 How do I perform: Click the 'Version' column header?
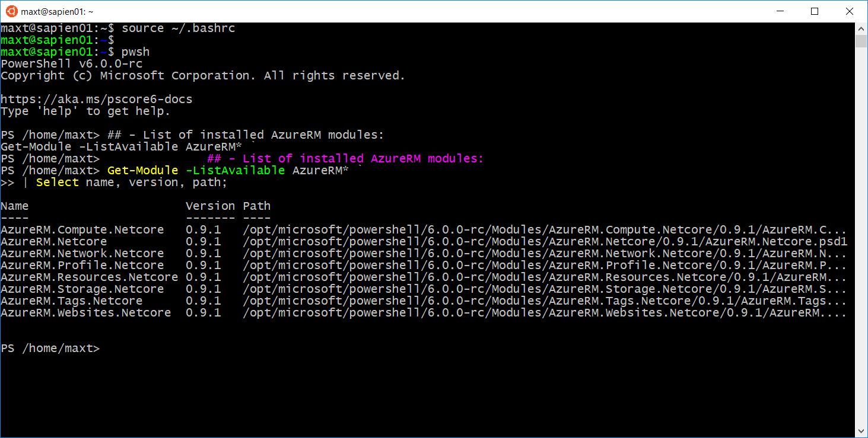point(211,206)
